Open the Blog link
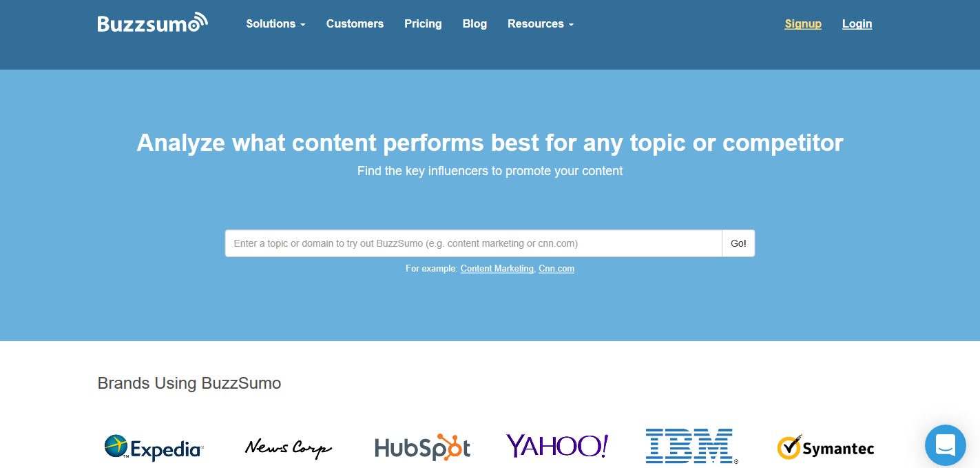The height and width of the screenshot is (468, 980). (x=475, y=23)
